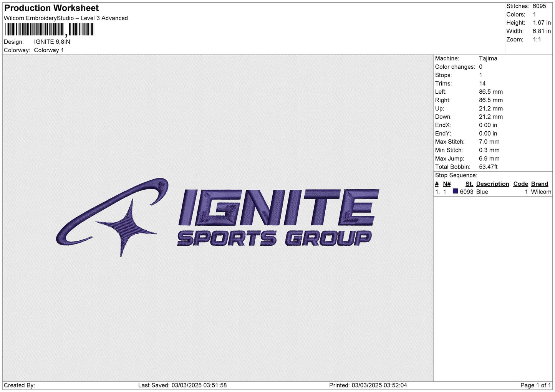Click the Max Stitch 7.0 mm value
Screen dimensions: 555x392
489,142
